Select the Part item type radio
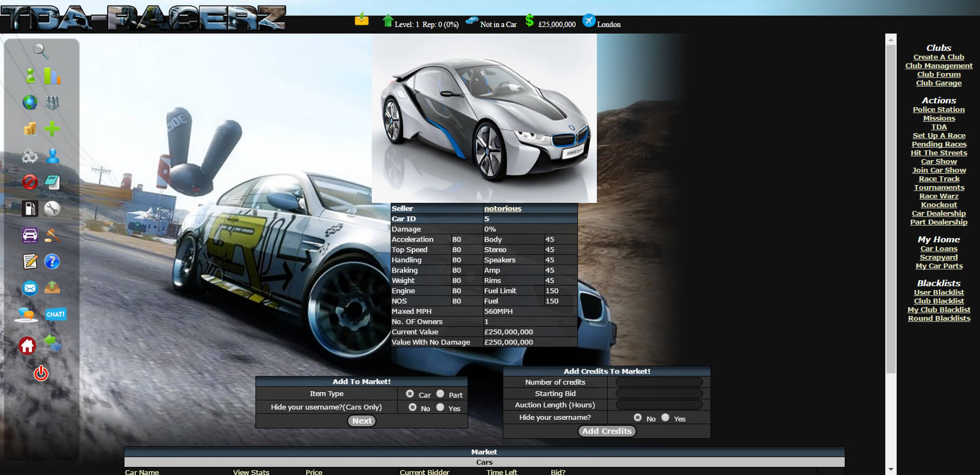The height and width of the screenshot is (475, 980). point(440,394)
